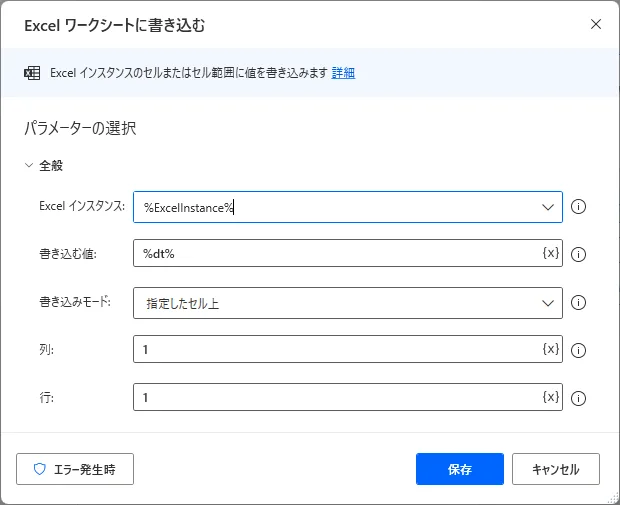This screenshot has height=505, width=620.
Task: Click the info icon next to 列
Action: pos(578,350)
